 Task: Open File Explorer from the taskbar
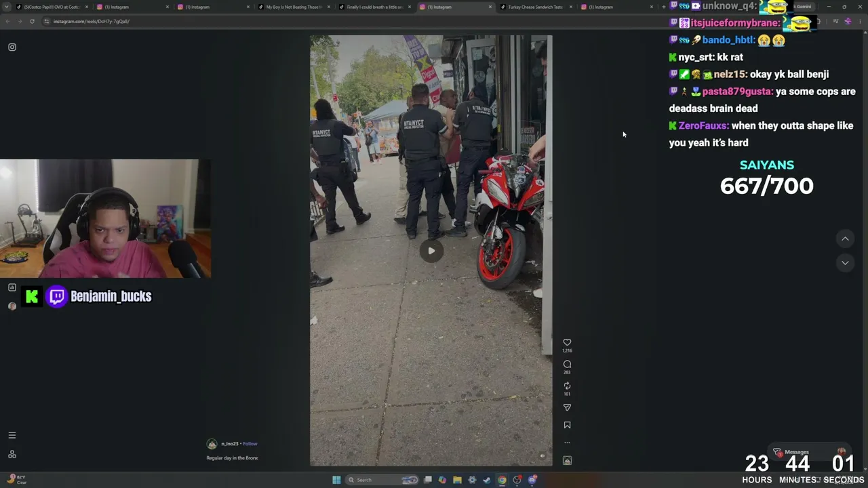(x=457, y=480)
